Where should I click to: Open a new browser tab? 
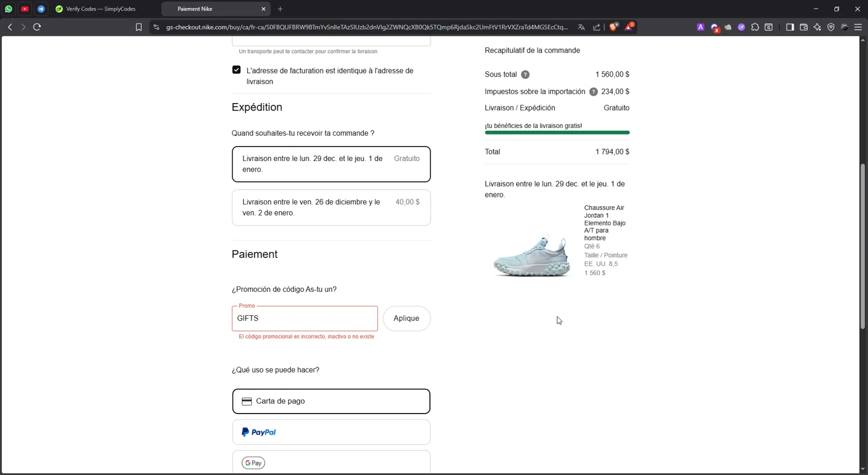280,9
